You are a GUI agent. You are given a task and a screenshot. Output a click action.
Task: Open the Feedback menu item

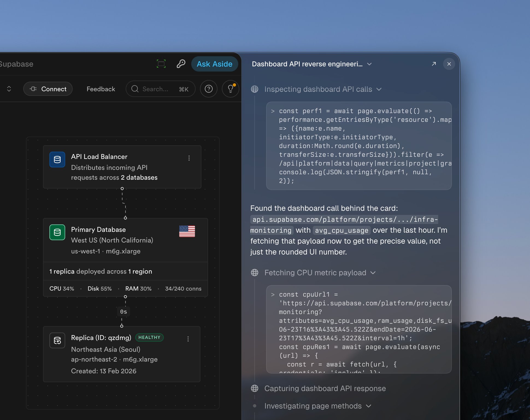pyautogui.click(x=101, y=89)
